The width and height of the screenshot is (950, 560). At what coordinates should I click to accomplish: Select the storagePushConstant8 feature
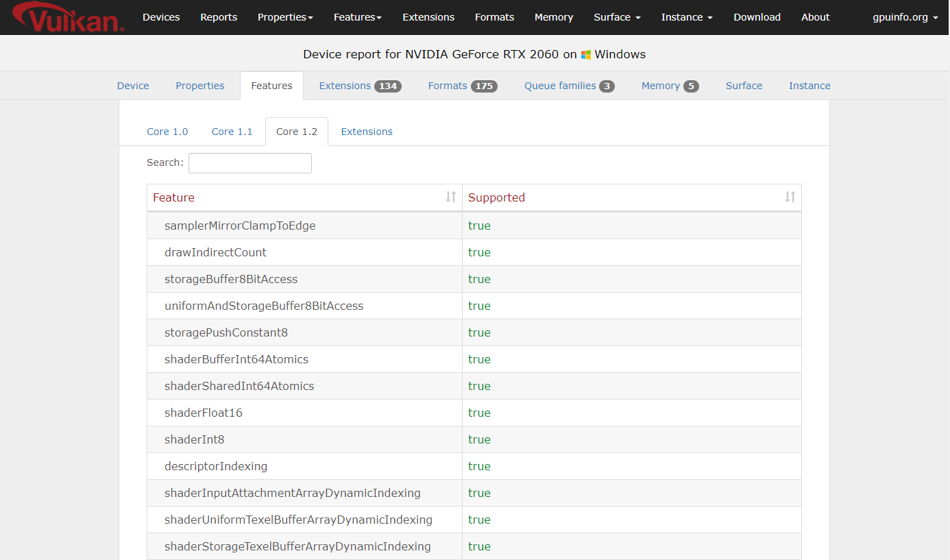pyautogui.click(x=226, y=332)
